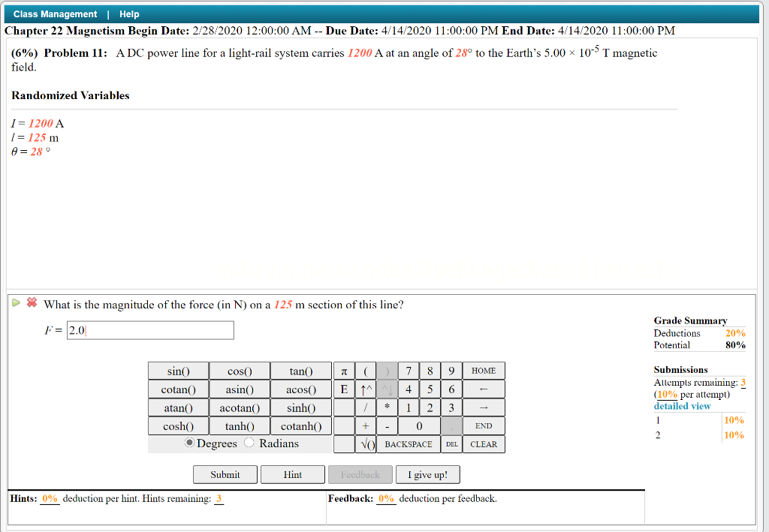Insert the tan() function from the keypad

point(300,370)
